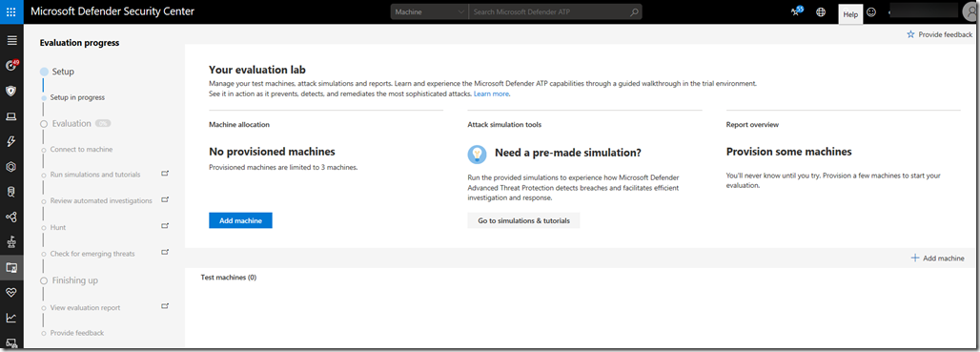Image resolution: width=980 pixels, height=352 pixels.
Task: Select the Evaluation progress step
Action: pos(66,124)
